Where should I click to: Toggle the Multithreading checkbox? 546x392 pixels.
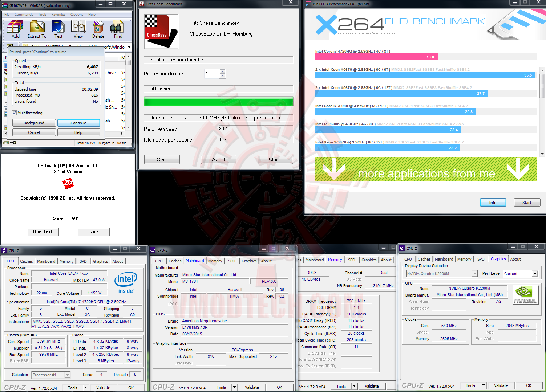[x=15, y=113]
